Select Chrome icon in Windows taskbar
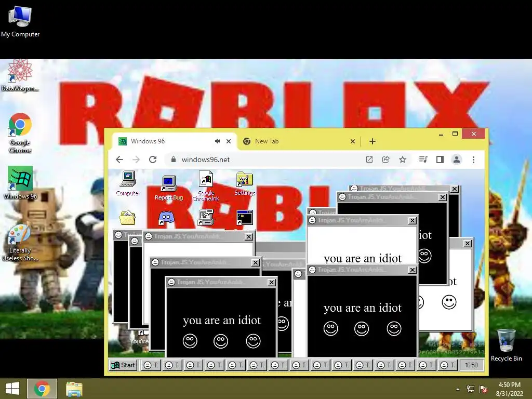The width and height of the screenshot is (532, 399). pos(42,389)
